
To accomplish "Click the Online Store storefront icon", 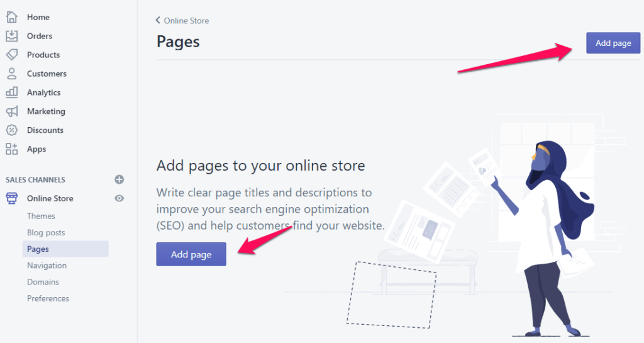I will pos(11,198).
